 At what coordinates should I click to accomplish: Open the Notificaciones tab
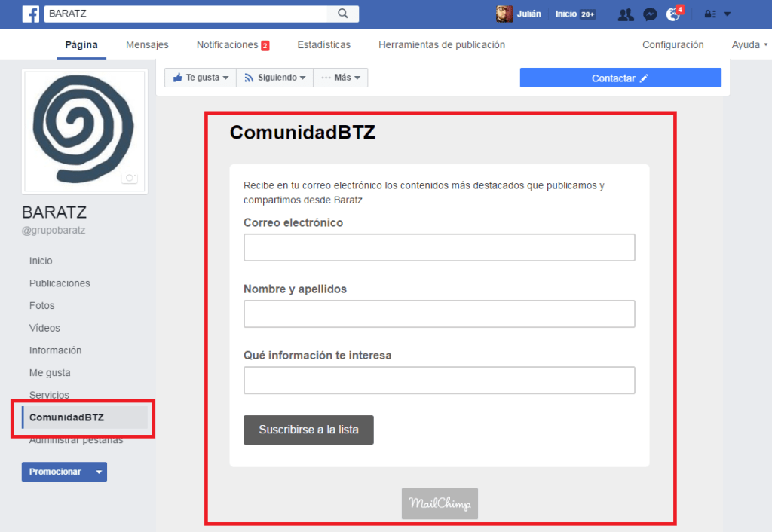pos(233,44)
